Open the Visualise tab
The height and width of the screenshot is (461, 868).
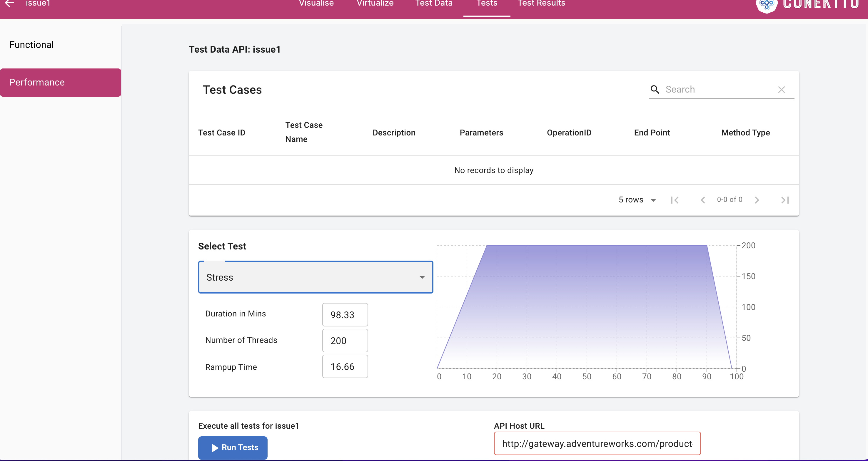tap(316, 3)
